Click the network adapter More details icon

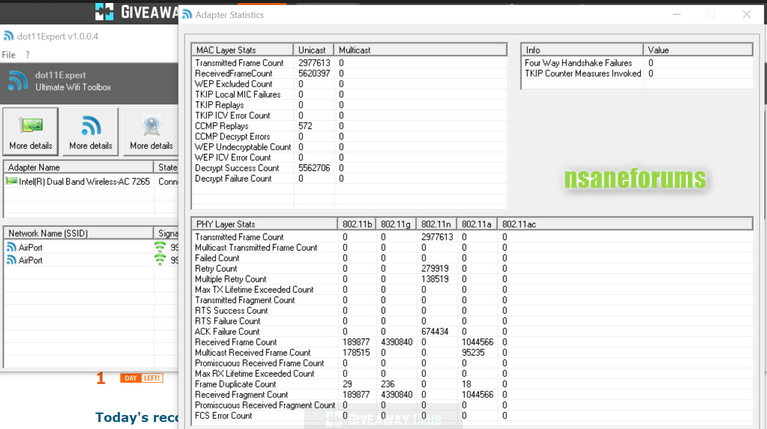[x=31, y=125]
